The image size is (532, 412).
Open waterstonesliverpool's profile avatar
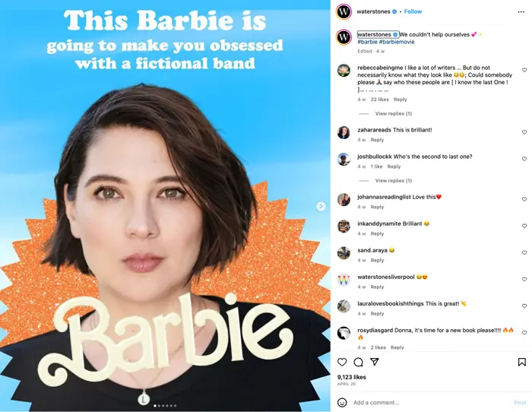pos(344,280)
